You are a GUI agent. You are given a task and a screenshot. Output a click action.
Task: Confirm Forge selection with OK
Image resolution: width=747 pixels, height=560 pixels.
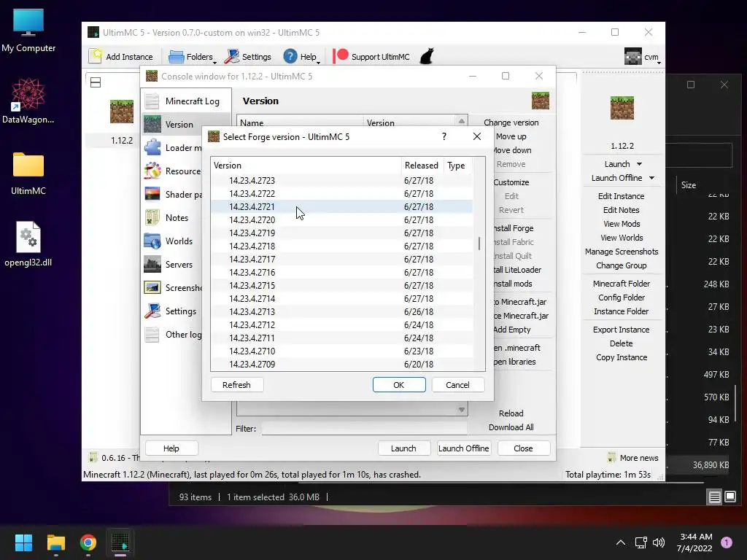[399, 385]
